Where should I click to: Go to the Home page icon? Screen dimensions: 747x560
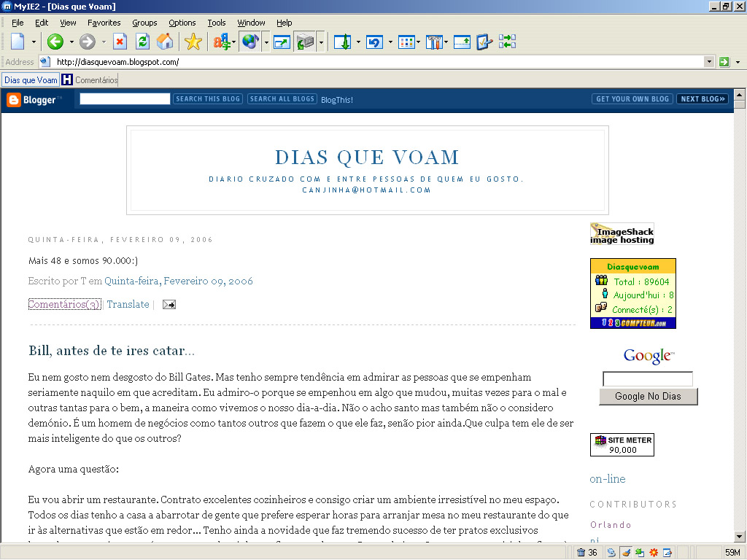(166, 42)
